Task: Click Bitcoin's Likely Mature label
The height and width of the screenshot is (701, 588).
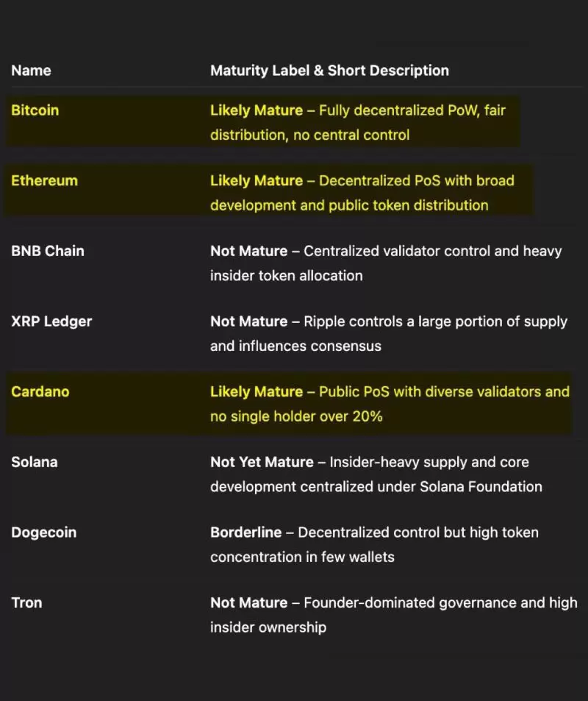Action: click(x=257, y=110)
